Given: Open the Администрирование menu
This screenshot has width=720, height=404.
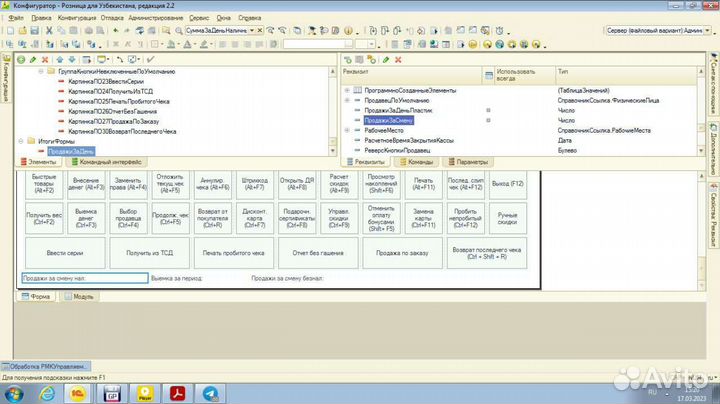Looking at the screenshot, I should (156, 18).
